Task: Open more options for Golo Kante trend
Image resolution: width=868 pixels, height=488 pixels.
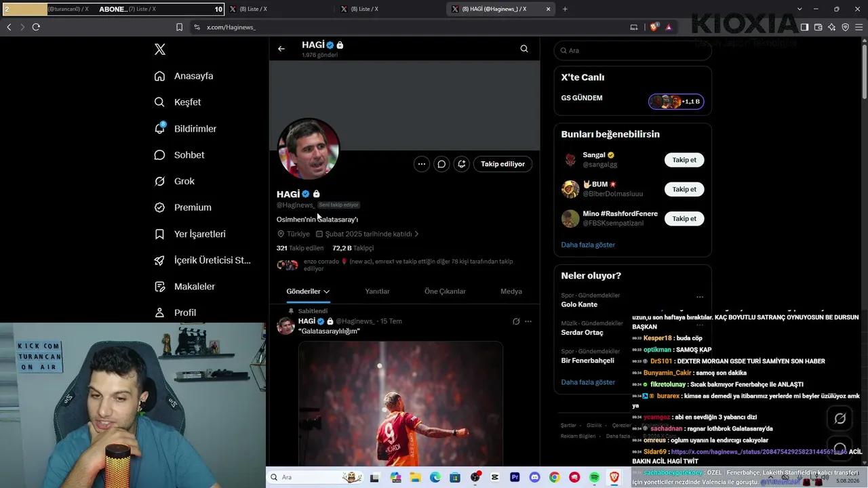Action: pyautogui.click(x=700, y=297)
